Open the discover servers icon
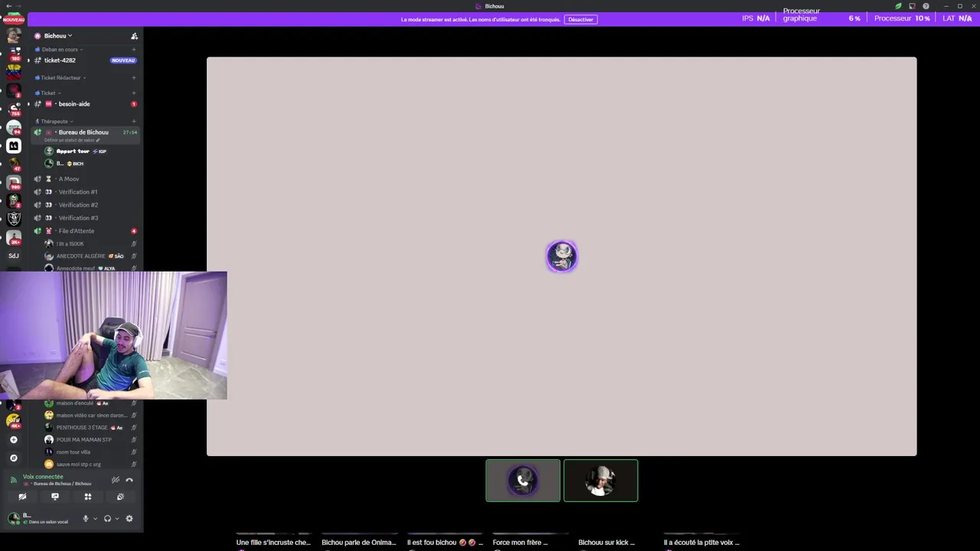980x551 pixels. (13, 458)
